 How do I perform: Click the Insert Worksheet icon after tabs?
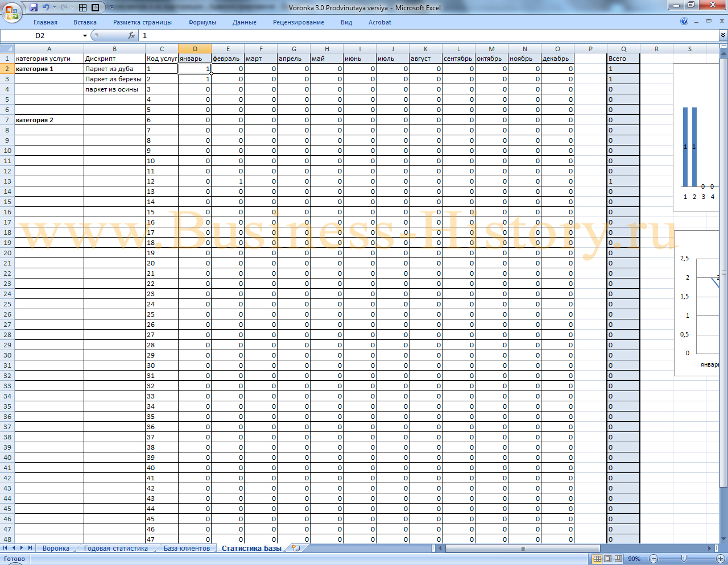point(295,548)
